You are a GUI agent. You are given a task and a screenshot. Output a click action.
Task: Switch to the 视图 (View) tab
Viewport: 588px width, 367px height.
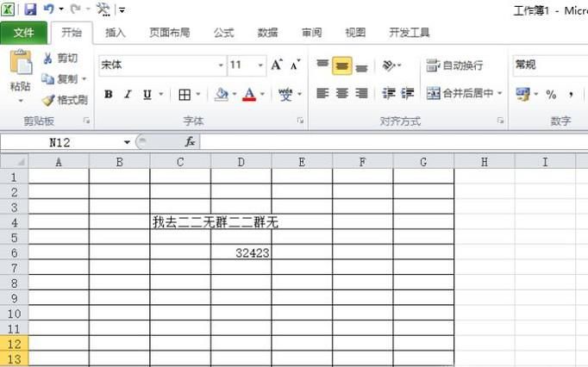coord(355,33)
